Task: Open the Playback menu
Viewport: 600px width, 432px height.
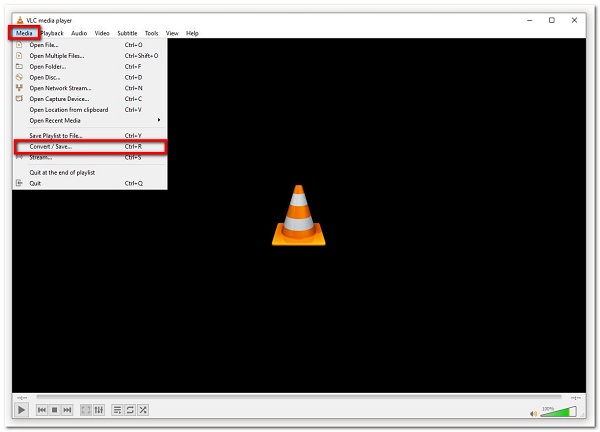Action: pyautogui.click(x=52, y=33)
